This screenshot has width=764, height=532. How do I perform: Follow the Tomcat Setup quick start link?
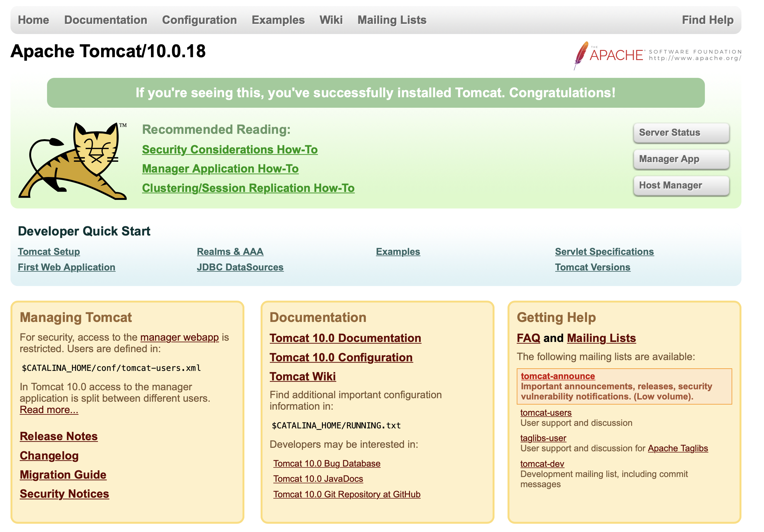pos(49,251)
